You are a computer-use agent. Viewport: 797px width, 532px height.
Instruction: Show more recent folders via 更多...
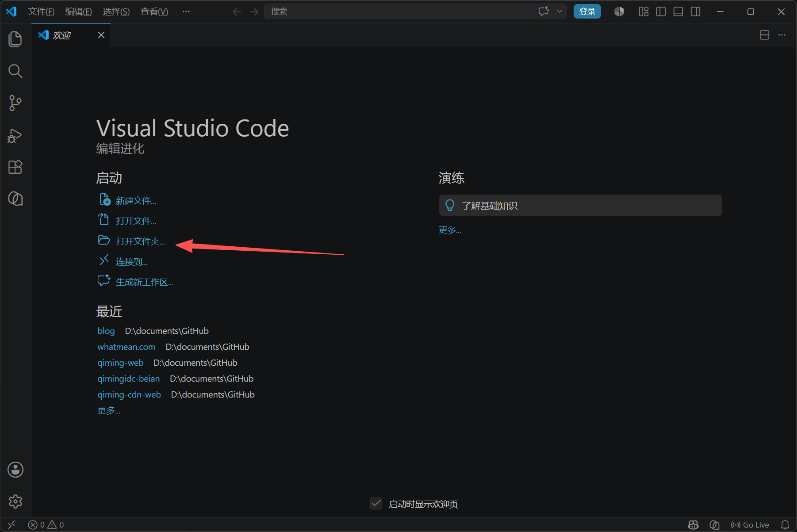pos(109,410)
